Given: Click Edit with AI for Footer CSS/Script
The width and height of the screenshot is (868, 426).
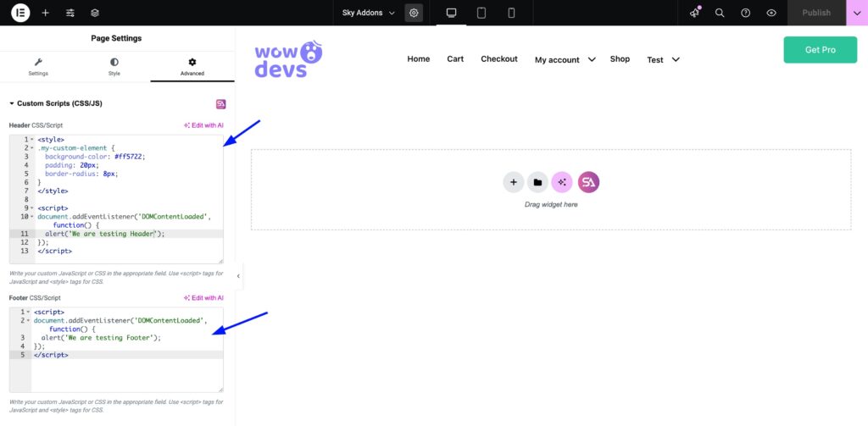Looking at the screenshot, I should pyautogui.click(x=203, y=298).
